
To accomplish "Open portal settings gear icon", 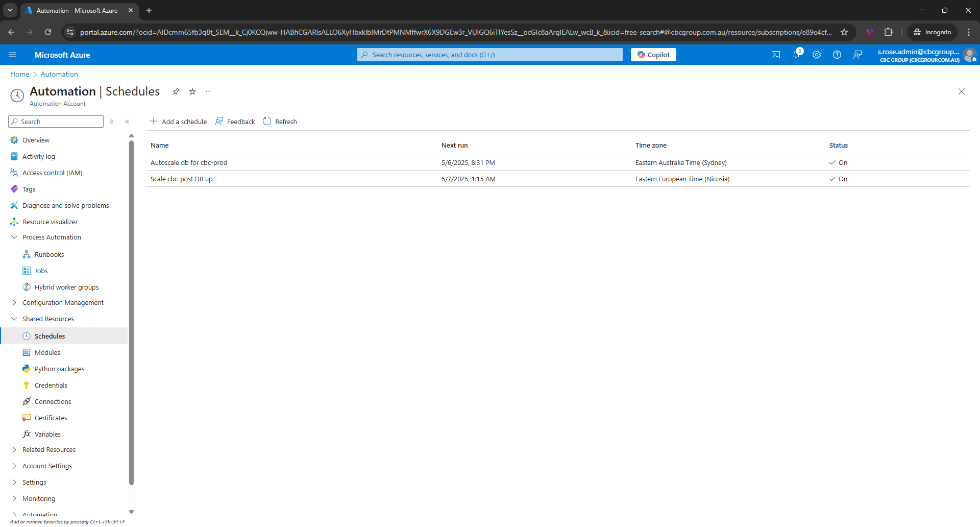I will (x=816, y=55).
